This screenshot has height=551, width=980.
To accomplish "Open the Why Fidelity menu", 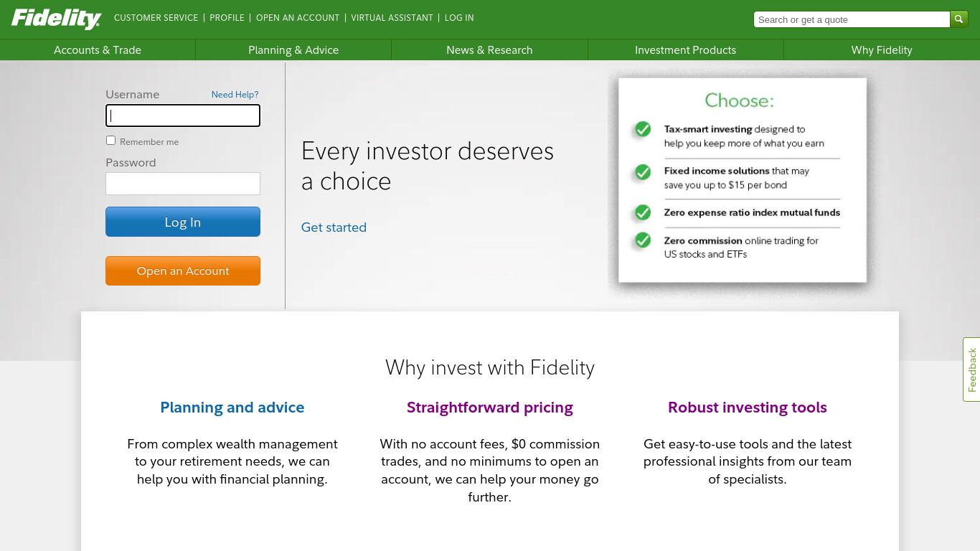I will 882,50.
